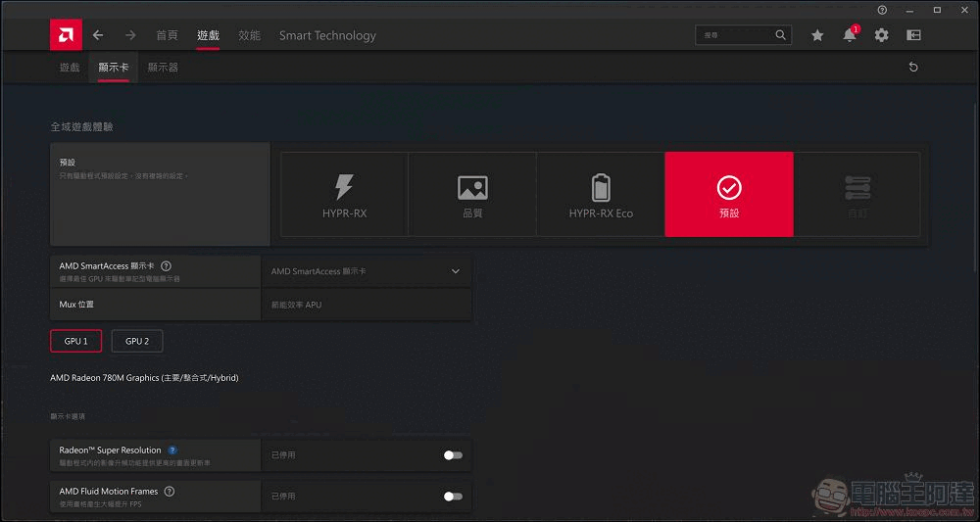Show help for AMD SmartAccess 顯示卡
The height and width of the screenshot is (522, 980).
166,266
